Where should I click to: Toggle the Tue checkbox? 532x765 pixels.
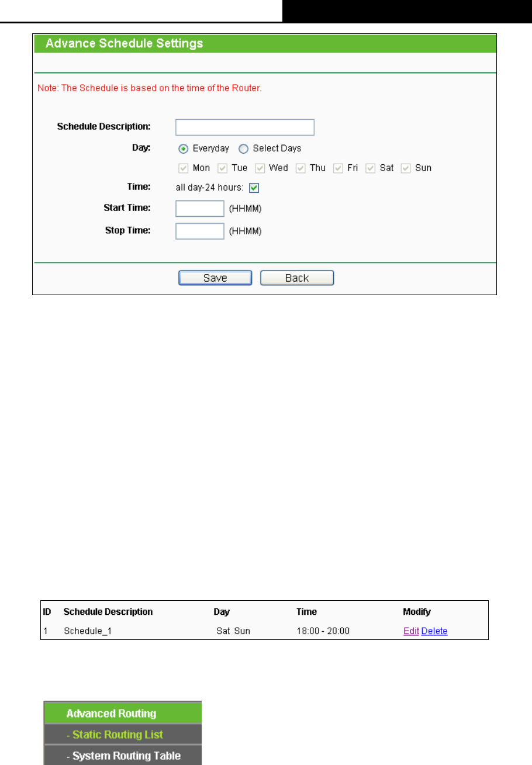[222, 168]
